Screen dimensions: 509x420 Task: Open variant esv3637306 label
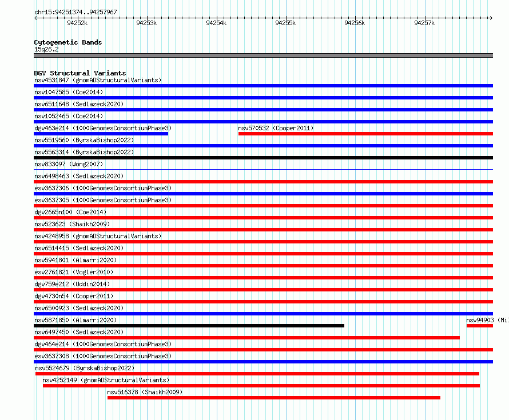click(x=103, y=188)
